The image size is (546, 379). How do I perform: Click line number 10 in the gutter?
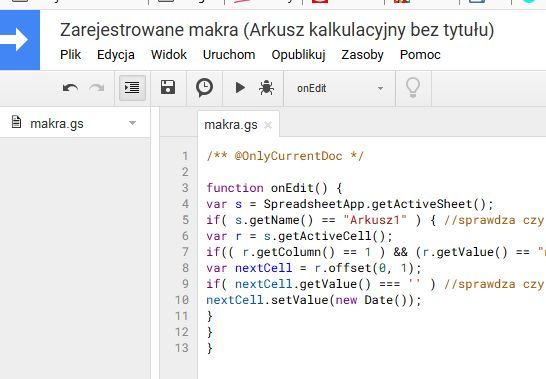[x=182, y=300]
